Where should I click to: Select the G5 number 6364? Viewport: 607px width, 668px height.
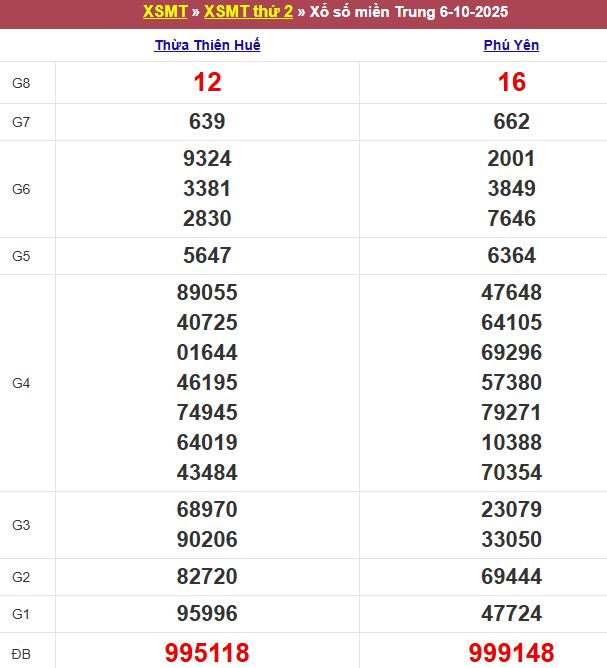[x=511, y=255]
